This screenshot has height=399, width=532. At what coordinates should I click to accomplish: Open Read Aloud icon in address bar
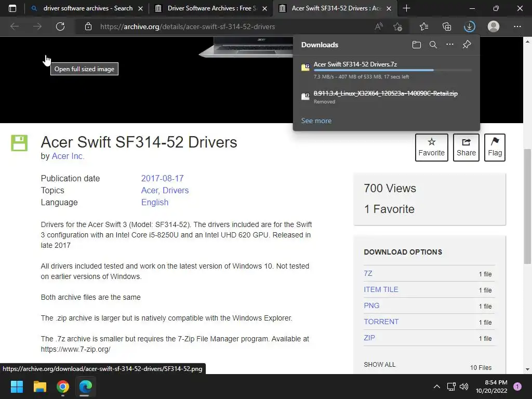pyautogui.click(x=379, y=26)
